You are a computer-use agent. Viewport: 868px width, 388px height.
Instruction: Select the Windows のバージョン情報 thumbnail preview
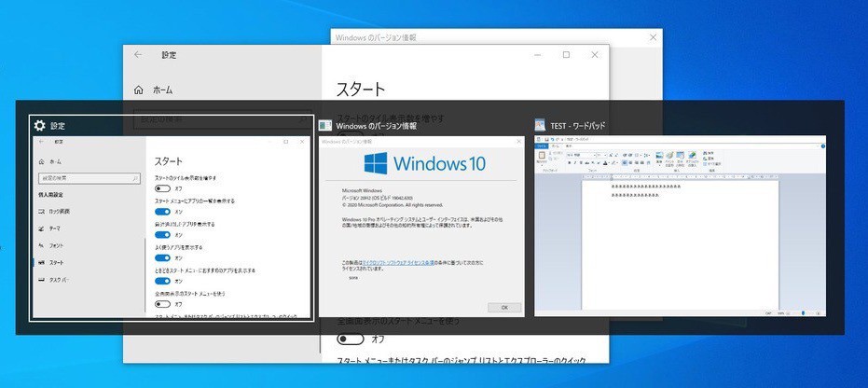pyautogui.click(x=421, y=227)
